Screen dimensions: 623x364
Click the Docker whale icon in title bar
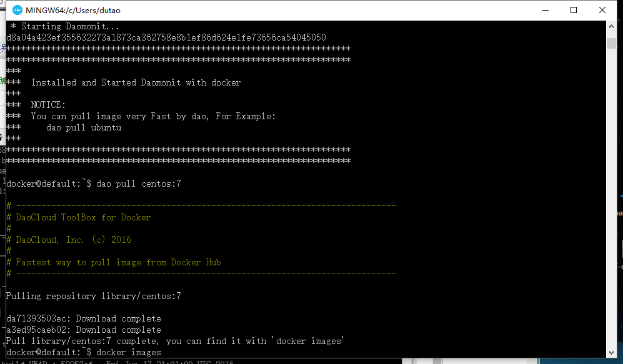click(x=17, y=10)
